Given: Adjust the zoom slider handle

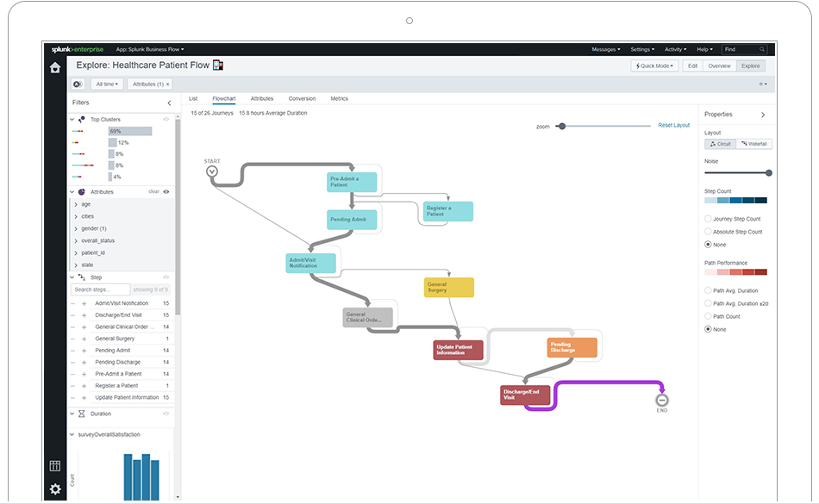Looking at the screenshot, I should point(562,127).
